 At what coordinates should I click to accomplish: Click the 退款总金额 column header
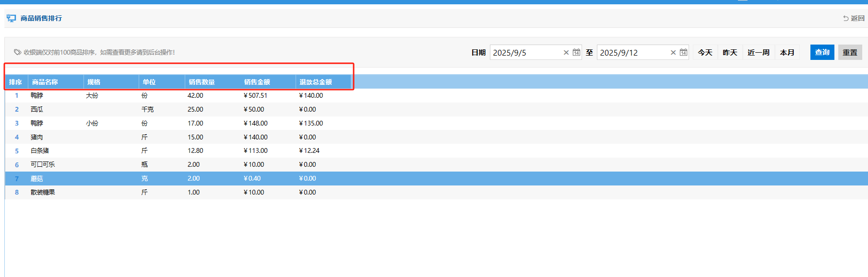pos(316,82)
